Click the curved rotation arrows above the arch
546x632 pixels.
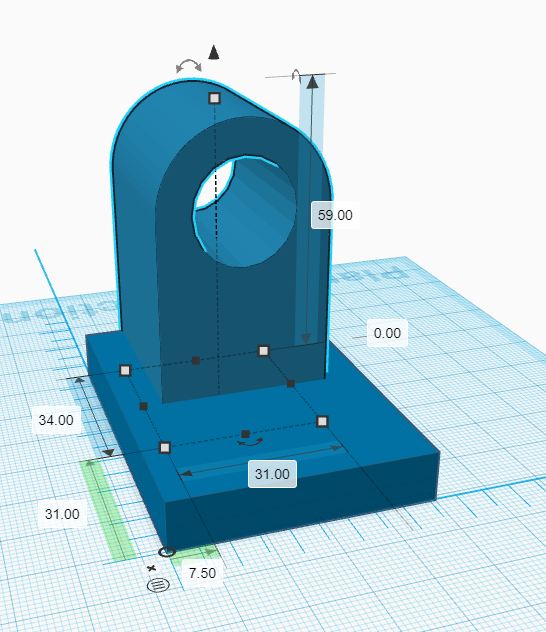(189, 66)
